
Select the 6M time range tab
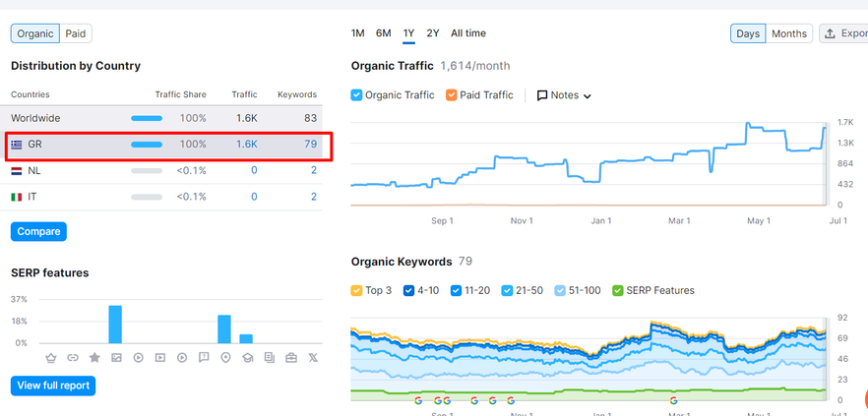pos(383,33)
